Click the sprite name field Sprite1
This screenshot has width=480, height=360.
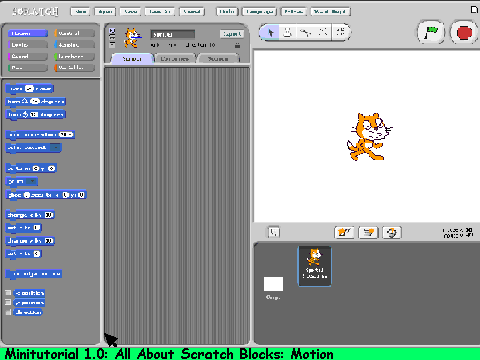click(x=172, y=34)
